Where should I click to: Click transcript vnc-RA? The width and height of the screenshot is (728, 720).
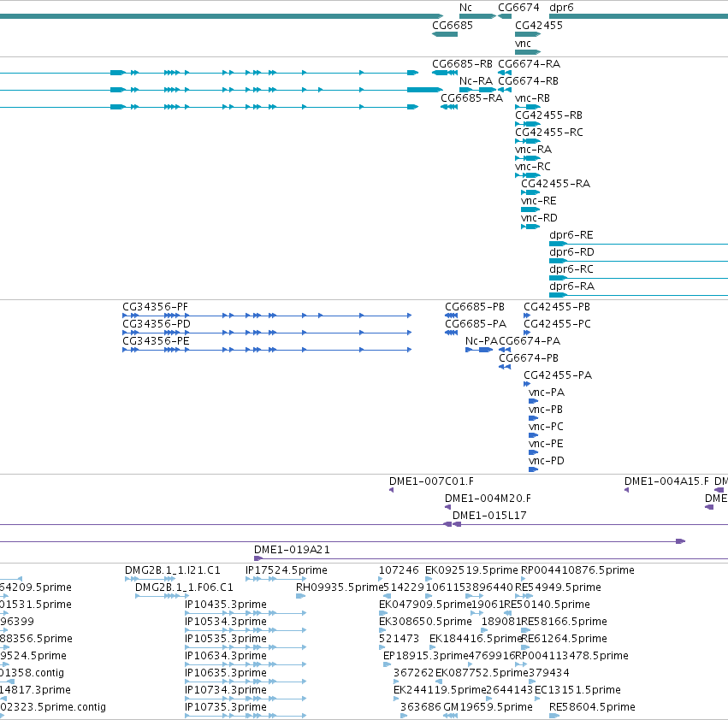(533, 150)
